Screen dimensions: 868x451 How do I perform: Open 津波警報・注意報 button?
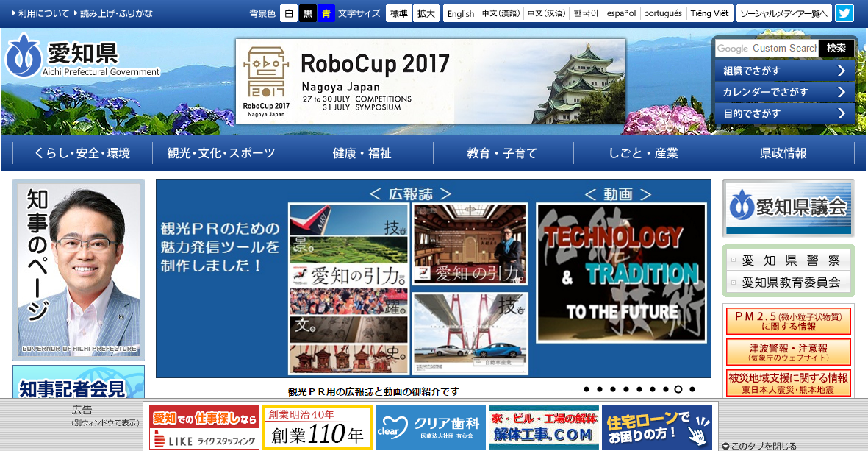point(789,352)
